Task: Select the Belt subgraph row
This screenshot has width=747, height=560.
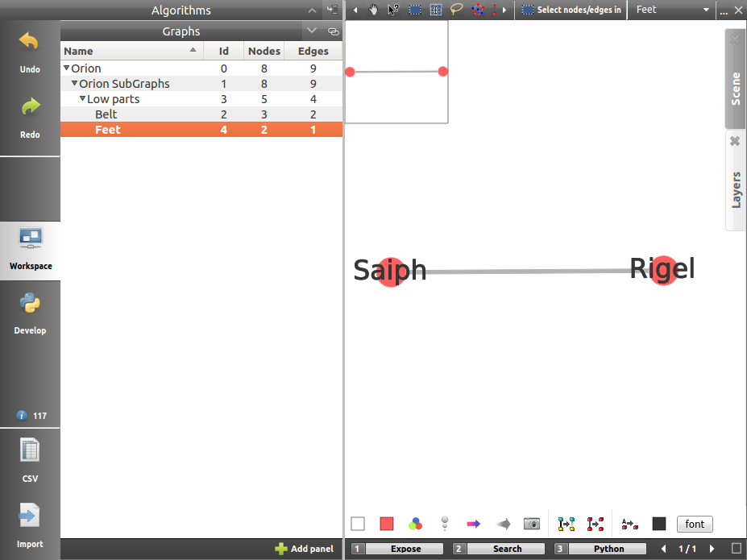Action: click(x=106, y=114)
